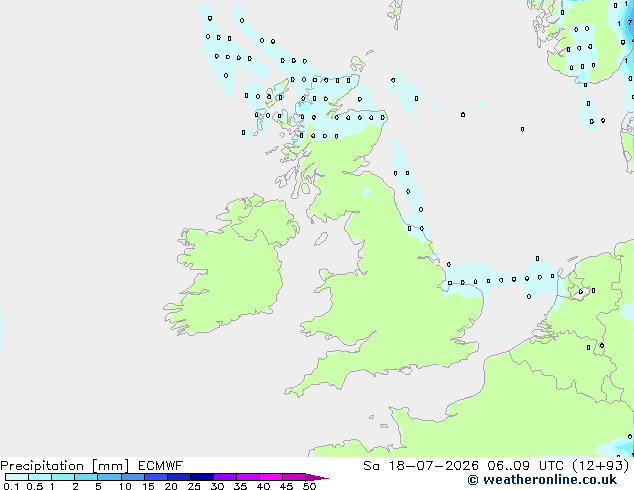Pick the 40–45 mm magenta legend swatch
The height and width of the screenshot is (490, 634).
271,477
